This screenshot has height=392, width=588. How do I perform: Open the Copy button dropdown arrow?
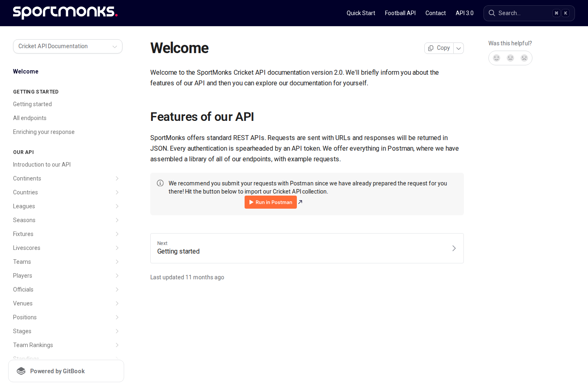tap(459, 48)
